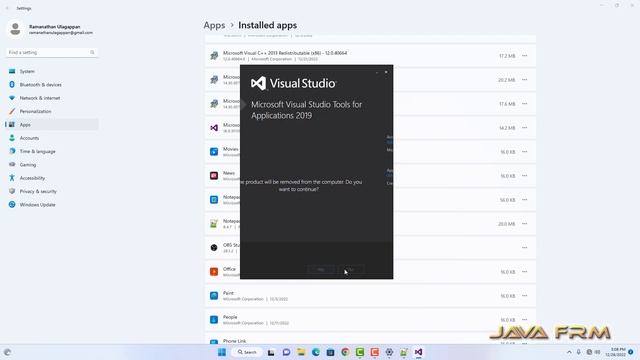Viewport: 640px width, 360px height.
Task: Select the People app entry text
Action: pyautogui.click(x=230, y=317)
